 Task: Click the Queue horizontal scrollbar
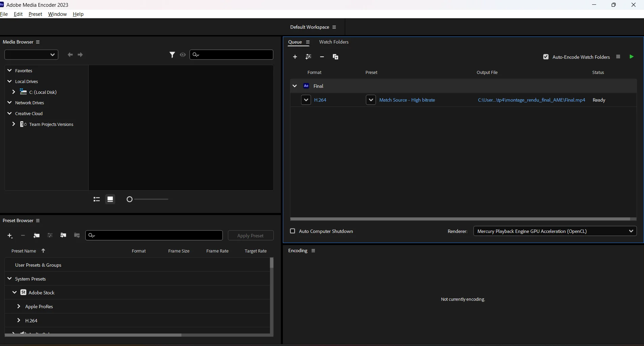coord(460,219)
